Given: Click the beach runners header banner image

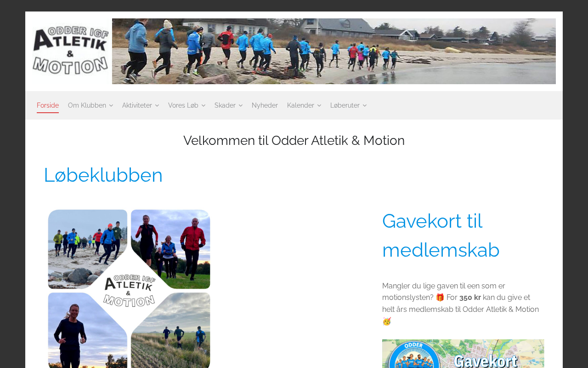Looking at the screenshot, I should point(334,51).
